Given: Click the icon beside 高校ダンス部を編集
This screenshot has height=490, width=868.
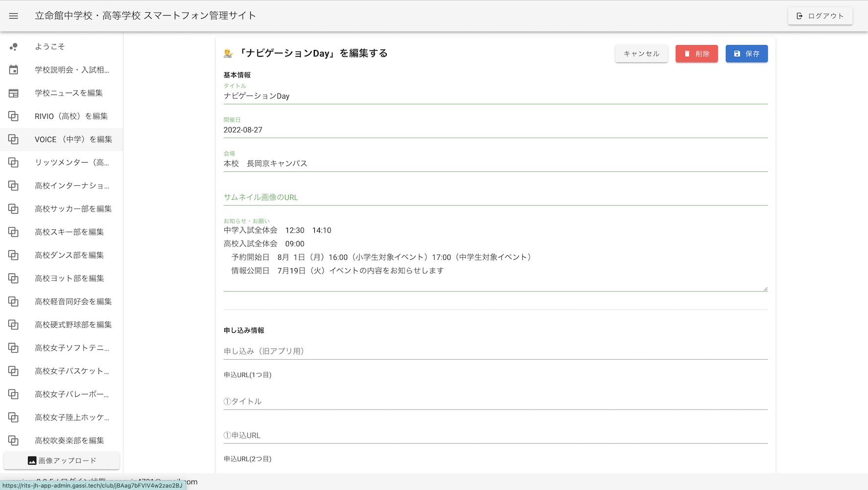Looking at the screenshot, I should pos(14,255).
